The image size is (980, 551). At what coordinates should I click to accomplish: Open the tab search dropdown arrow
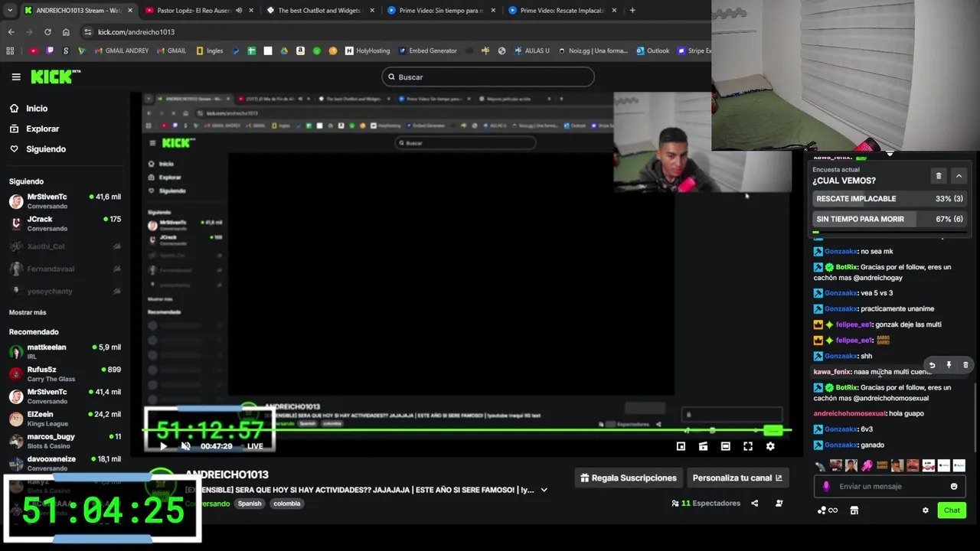pyautogui.click(x=9, y=11)
